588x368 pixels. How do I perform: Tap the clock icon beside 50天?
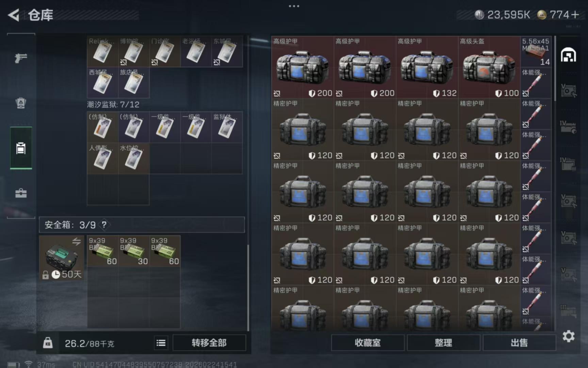pos(56,274)
